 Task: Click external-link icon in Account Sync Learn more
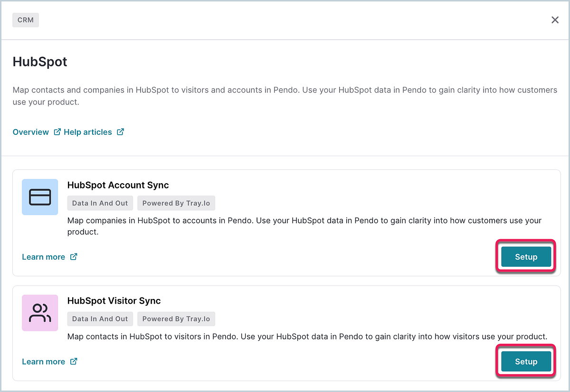point(74,257)
